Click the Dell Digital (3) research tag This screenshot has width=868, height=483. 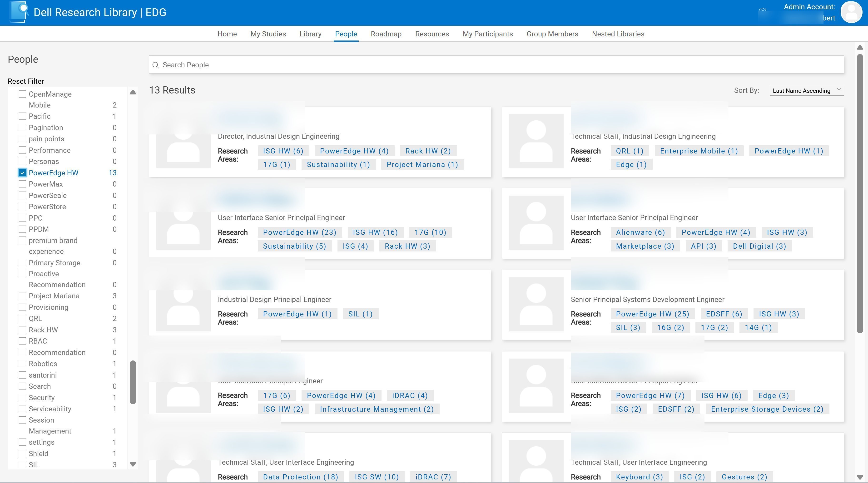[759, 246]
